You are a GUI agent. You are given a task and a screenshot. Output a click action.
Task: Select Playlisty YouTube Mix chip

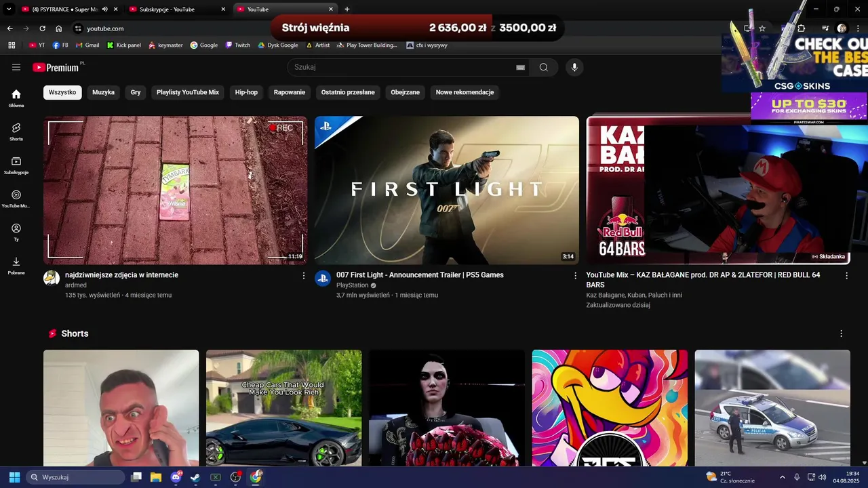point(188,92)
